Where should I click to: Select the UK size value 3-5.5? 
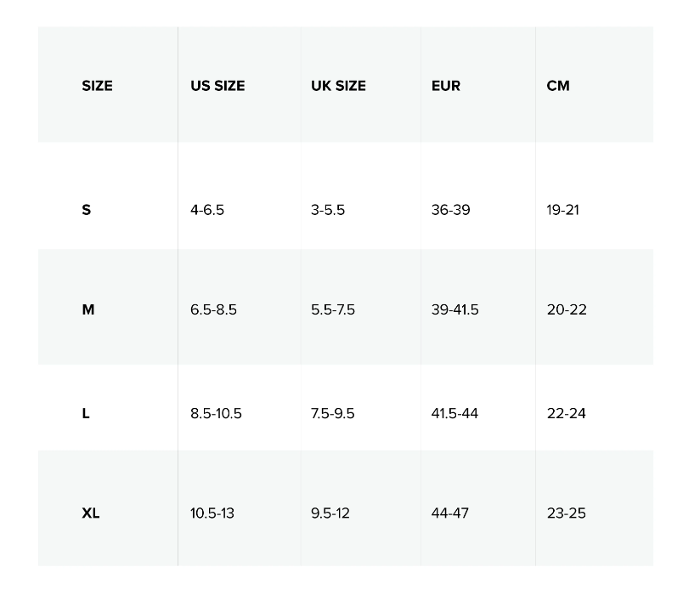328,210
